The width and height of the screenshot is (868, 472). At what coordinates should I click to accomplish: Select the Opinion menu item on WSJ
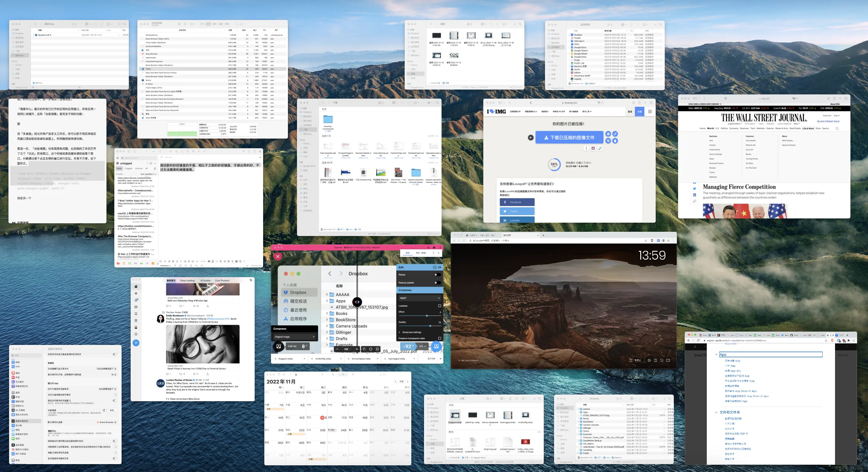[x=770, y=129]
